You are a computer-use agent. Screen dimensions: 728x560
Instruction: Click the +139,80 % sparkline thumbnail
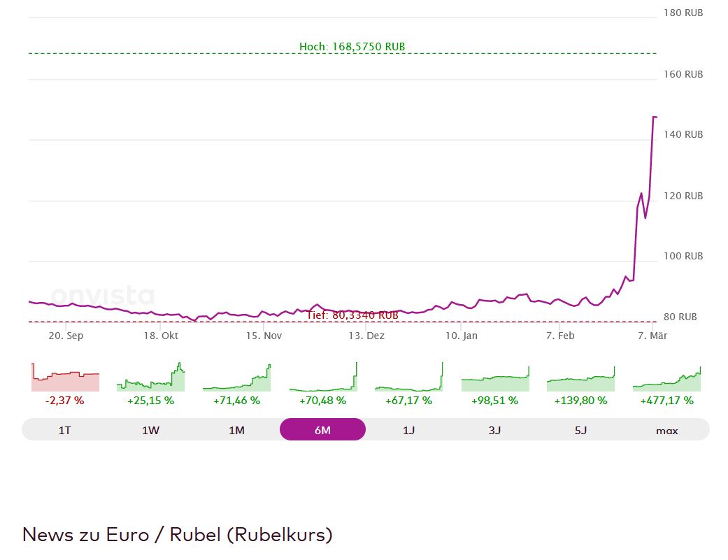(x=580, y=378)
